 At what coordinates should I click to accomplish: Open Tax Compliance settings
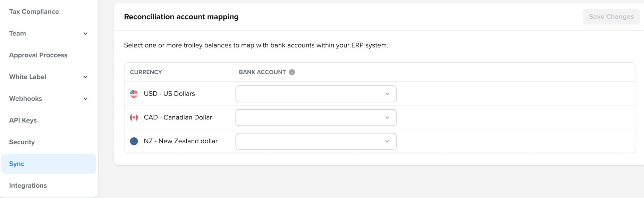click(x=34, y=12)
